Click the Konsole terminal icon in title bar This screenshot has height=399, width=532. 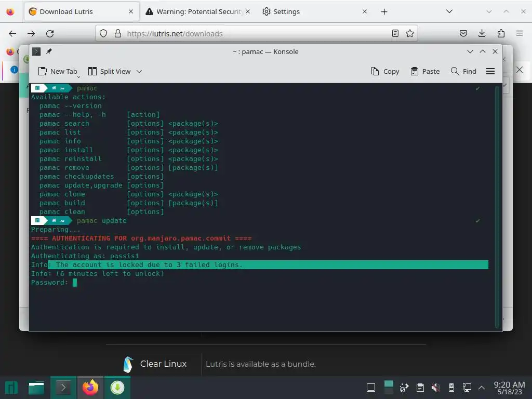36,51
